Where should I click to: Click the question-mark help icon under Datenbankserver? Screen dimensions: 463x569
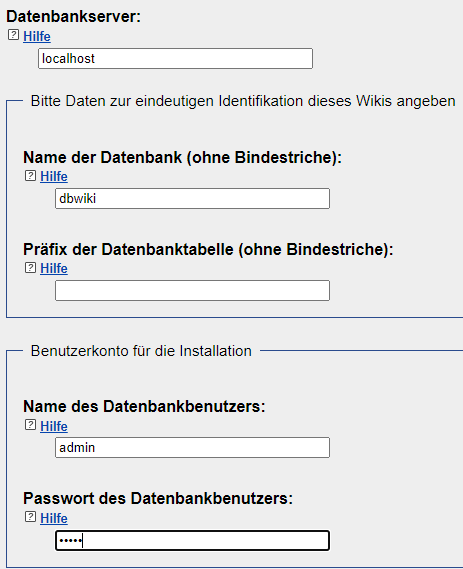click(13, 35)
